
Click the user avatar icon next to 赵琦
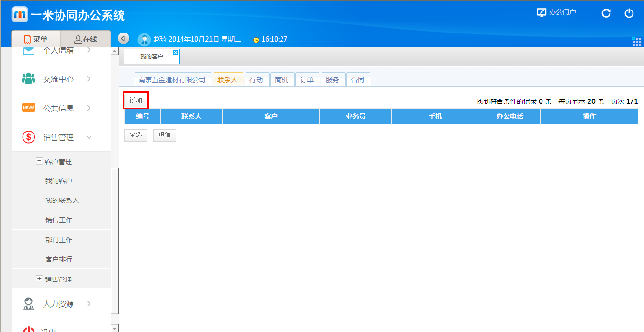pyautogui.click(x=144, y=40)
